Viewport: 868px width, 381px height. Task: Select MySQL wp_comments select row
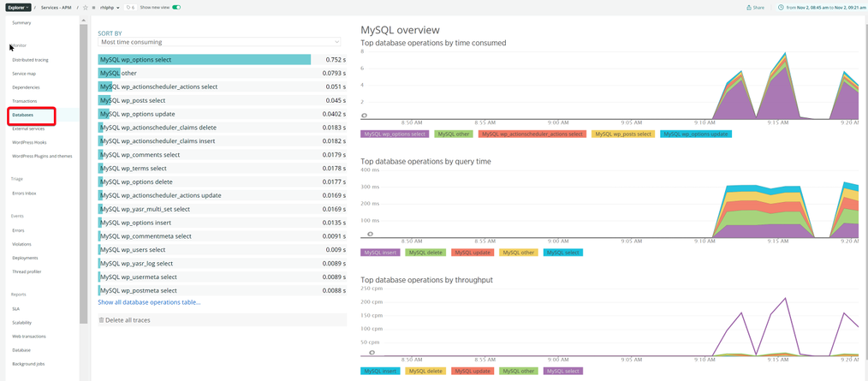(x=222, y=154)
